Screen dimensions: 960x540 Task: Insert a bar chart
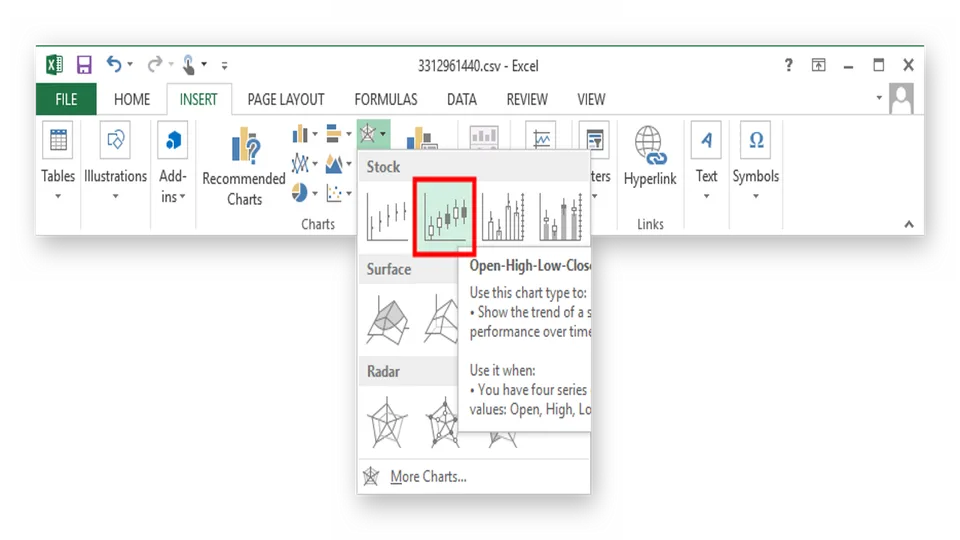click(334, 133)
